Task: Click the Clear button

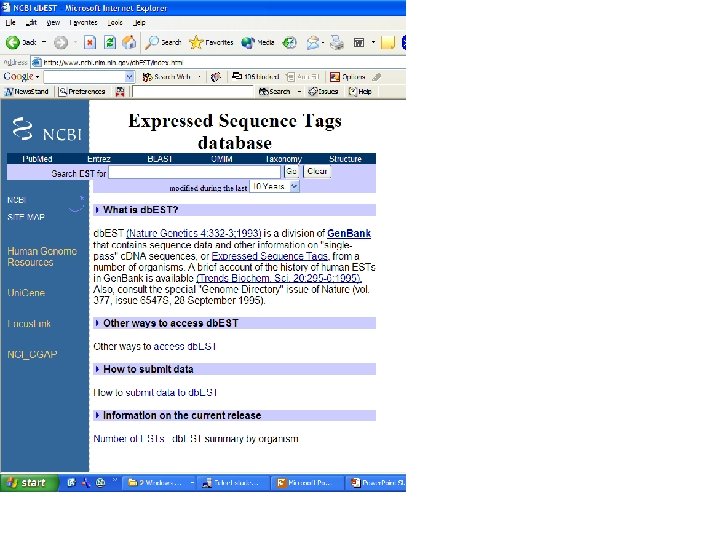Action: click(317, 171)
